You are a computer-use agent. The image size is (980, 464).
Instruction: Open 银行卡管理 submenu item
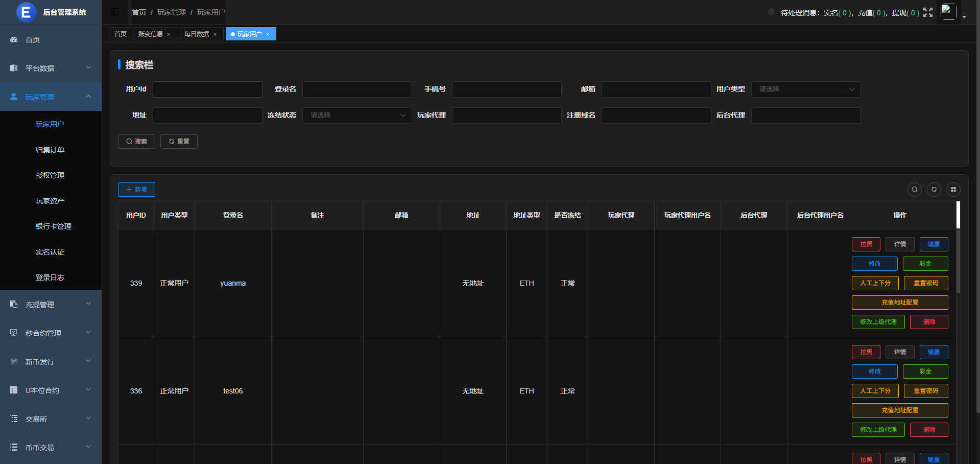[51, 226]
